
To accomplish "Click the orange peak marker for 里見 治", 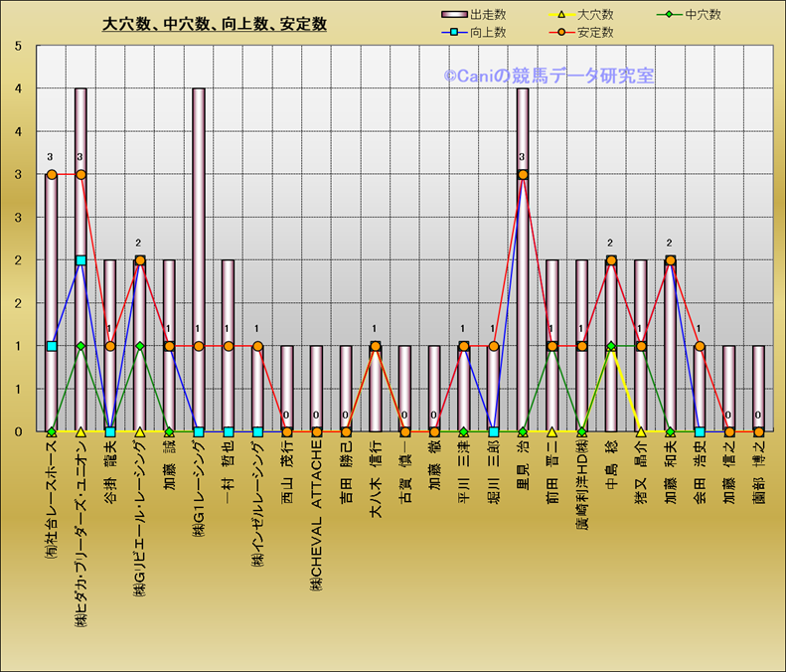I will click(x=523, y=175).
